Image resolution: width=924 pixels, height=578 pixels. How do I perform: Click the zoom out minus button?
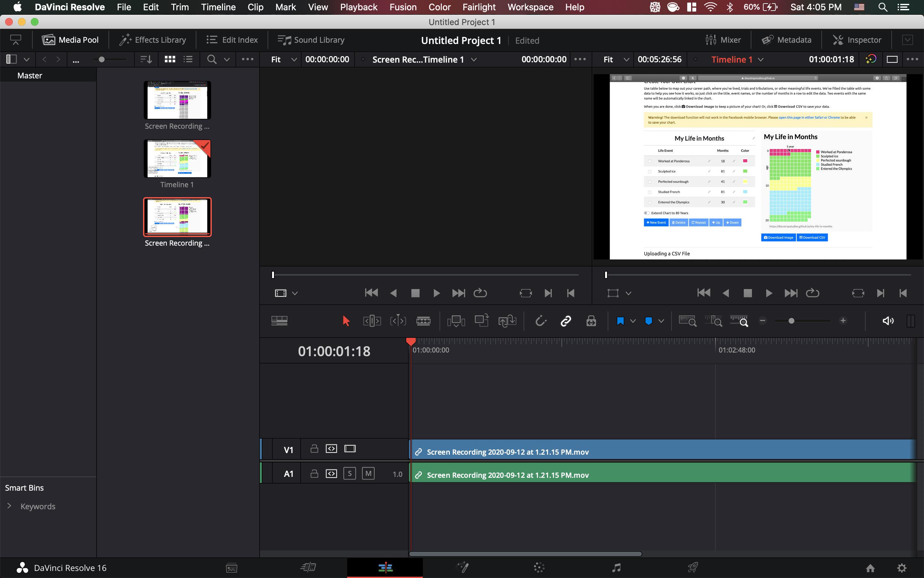click(x=763, y=321)
